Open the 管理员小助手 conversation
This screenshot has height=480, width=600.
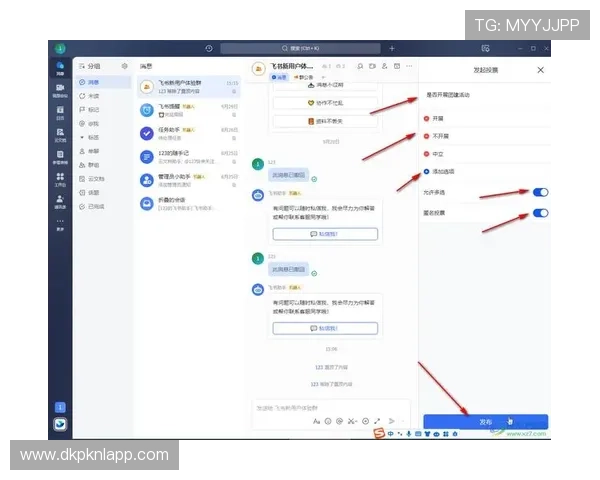click(x=189, y=180)
